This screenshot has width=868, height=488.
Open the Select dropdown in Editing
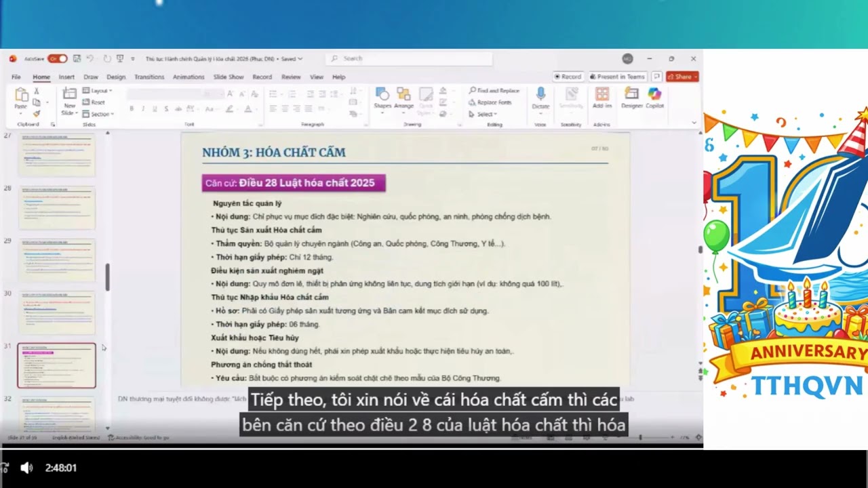[x=482, y=114]
